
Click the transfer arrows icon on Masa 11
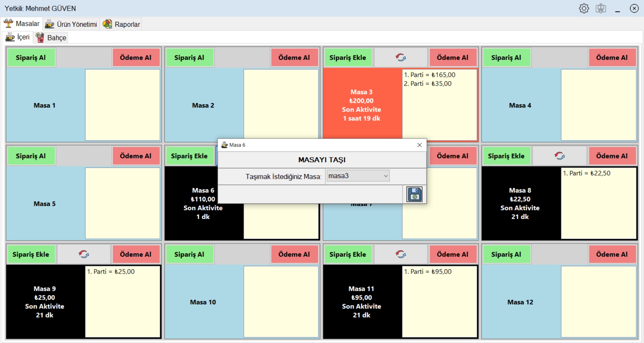pyautogui.click(x=401, y=255)
